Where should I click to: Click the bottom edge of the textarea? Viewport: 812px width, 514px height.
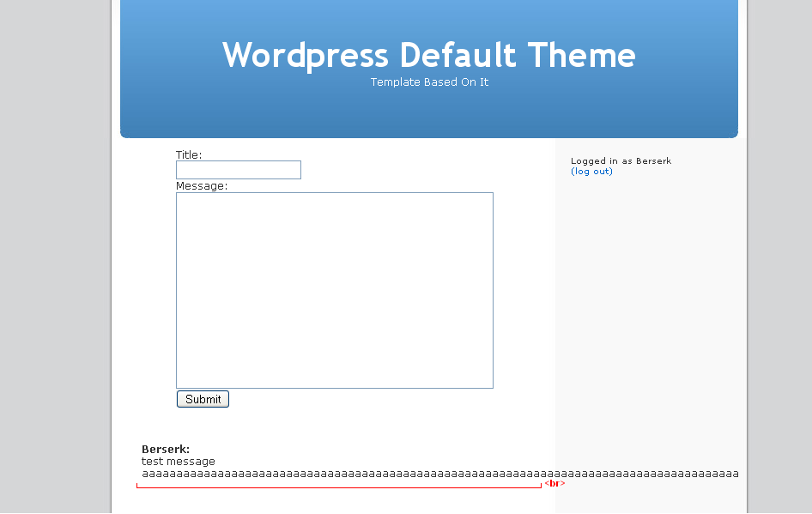pyautogui.click(x=334, y=387)
